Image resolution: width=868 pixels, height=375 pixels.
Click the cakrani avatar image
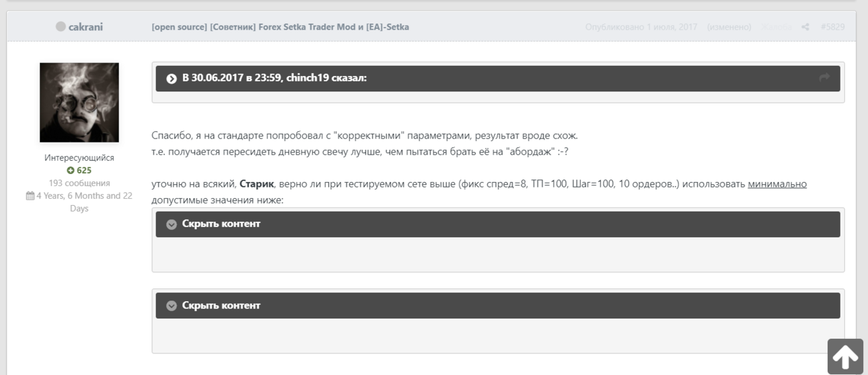79,102
